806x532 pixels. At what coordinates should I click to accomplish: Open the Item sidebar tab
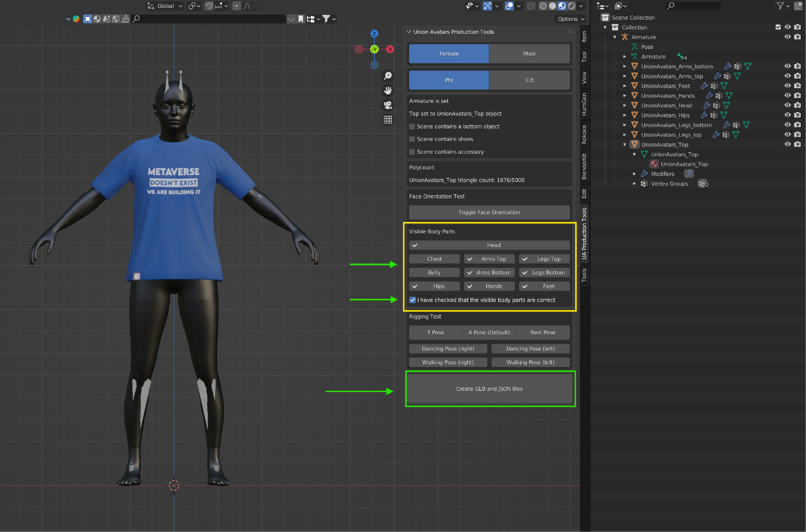(584, 36)
